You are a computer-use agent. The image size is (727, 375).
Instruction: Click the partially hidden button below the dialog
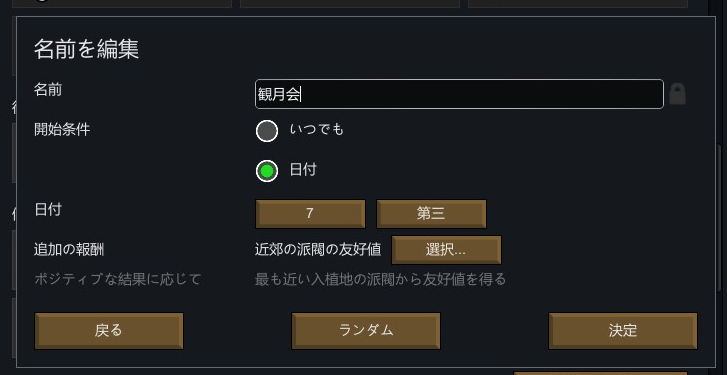[x=600, y=373]
